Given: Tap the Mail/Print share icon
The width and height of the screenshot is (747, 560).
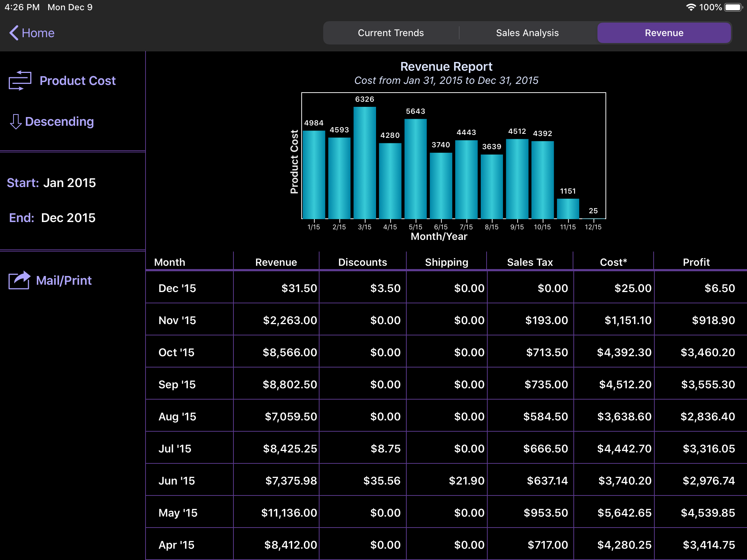Looking at the screenshot, I should coord(19,280).
